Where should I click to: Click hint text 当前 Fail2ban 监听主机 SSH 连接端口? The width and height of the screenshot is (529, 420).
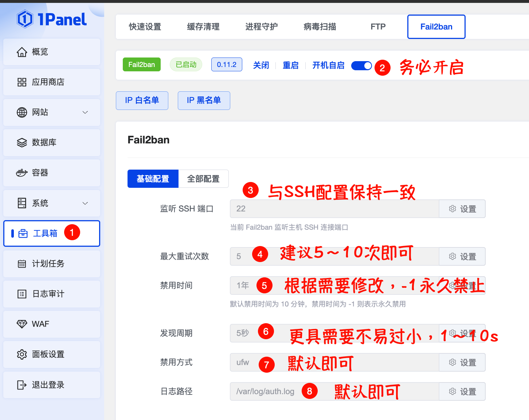tap(289, 227)
